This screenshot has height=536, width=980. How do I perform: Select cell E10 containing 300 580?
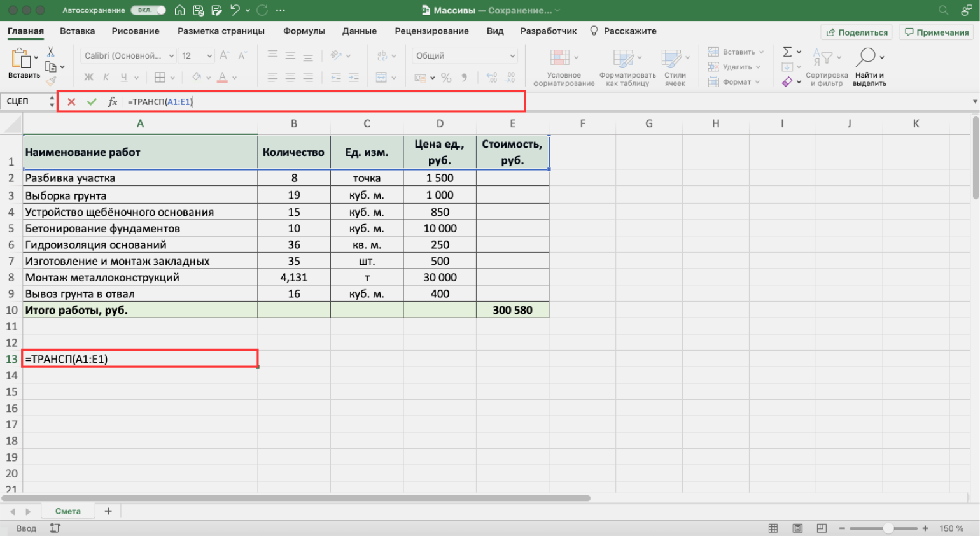(x=512, y=310)
